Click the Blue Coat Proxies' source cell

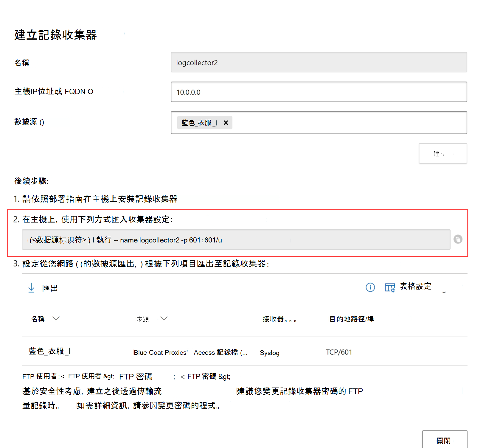pyautogui.click(x=191, y=352)
